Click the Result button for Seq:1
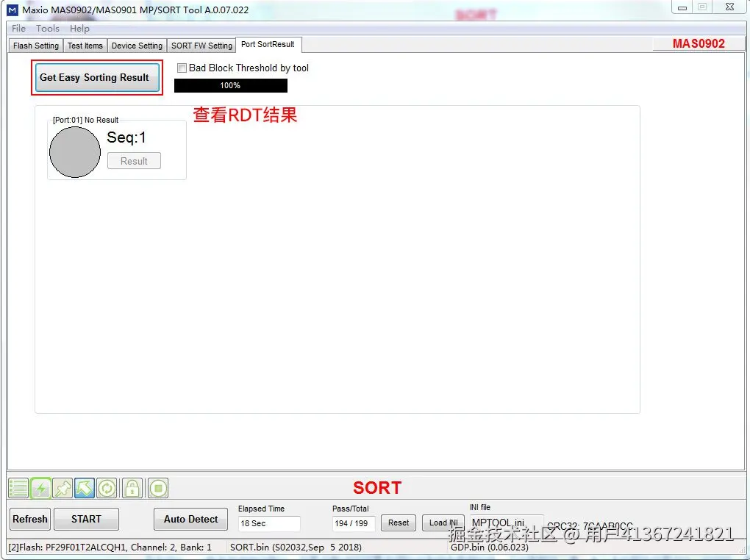This screenshot has width=750, height=560. [134, 161]
